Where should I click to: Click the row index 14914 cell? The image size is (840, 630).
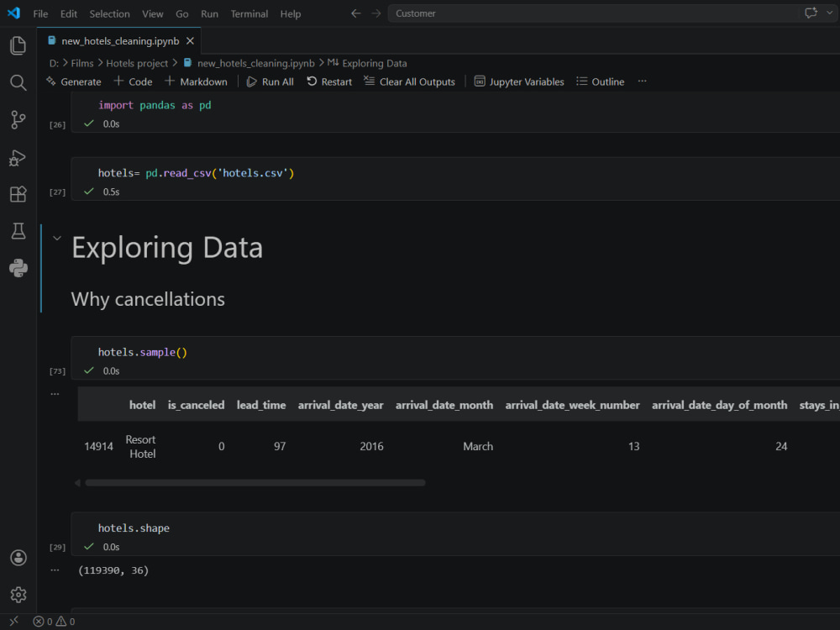(98, 446)
